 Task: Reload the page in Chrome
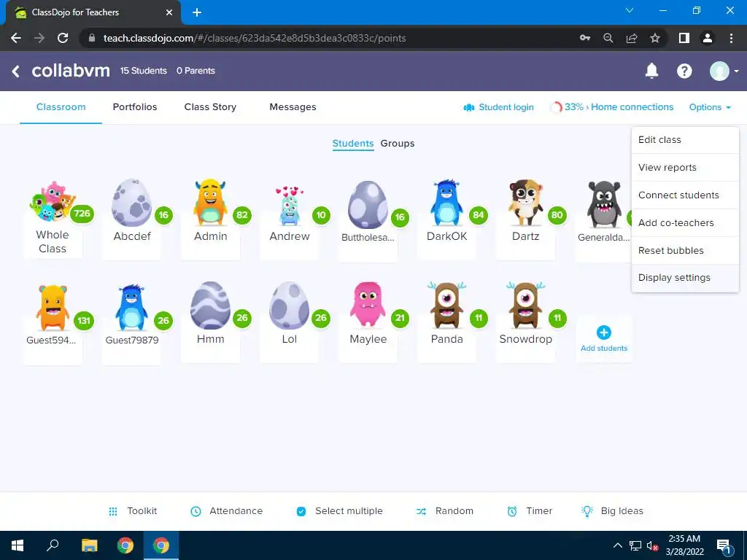pos(63,38)
